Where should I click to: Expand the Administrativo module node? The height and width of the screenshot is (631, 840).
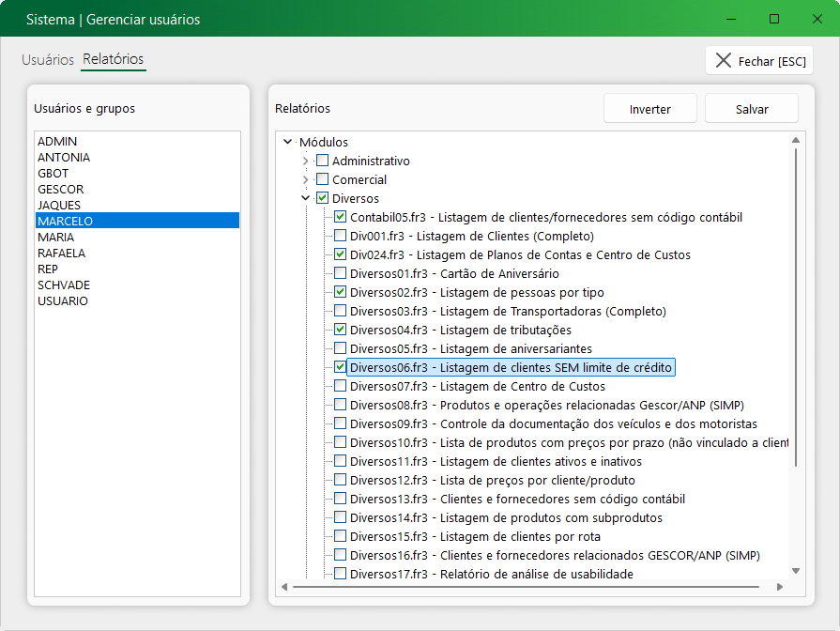(x=306, y=161)
